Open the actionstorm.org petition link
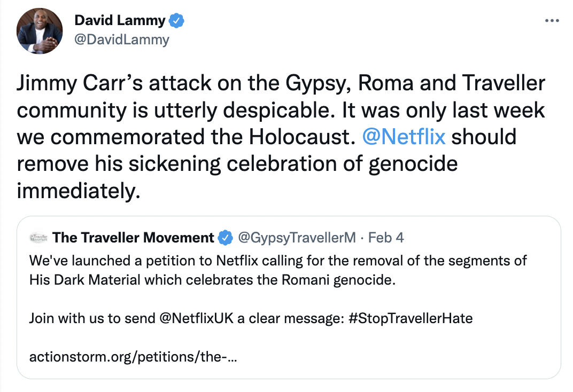This screenshot has height=392, width=573. (133, 357)
